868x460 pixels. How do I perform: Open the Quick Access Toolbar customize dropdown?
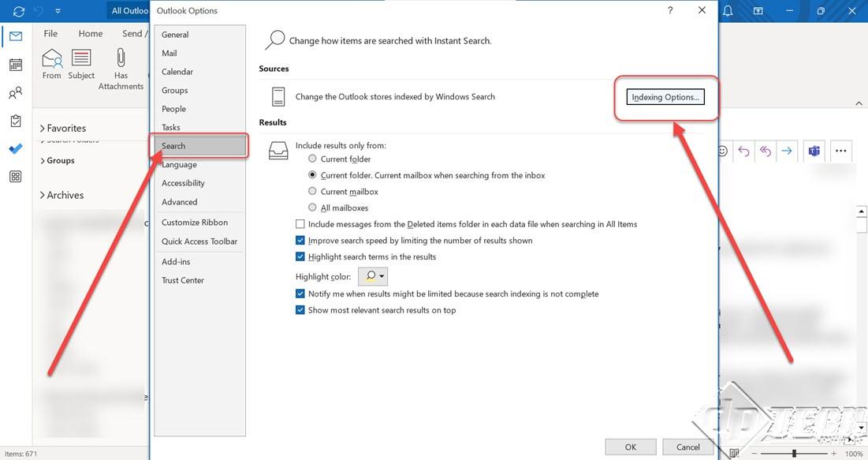[58, 11]
